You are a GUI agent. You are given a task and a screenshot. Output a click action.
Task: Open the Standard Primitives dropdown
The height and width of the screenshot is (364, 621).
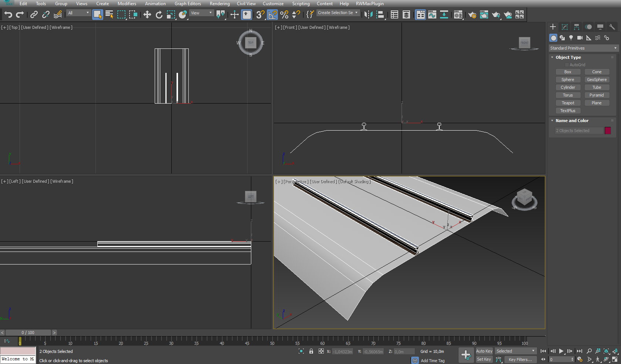(583, 48)
